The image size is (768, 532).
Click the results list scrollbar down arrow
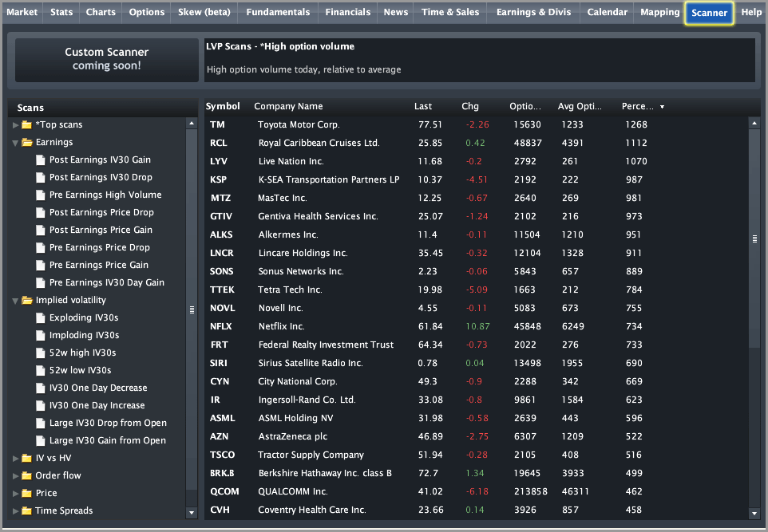coord(754,513)
